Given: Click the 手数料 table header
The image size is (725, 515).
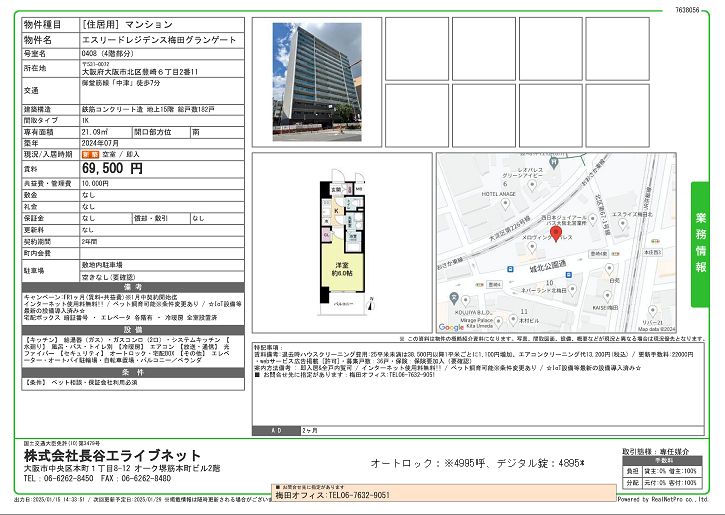Looking at the screenshot, I should click(x=662, y=461).
